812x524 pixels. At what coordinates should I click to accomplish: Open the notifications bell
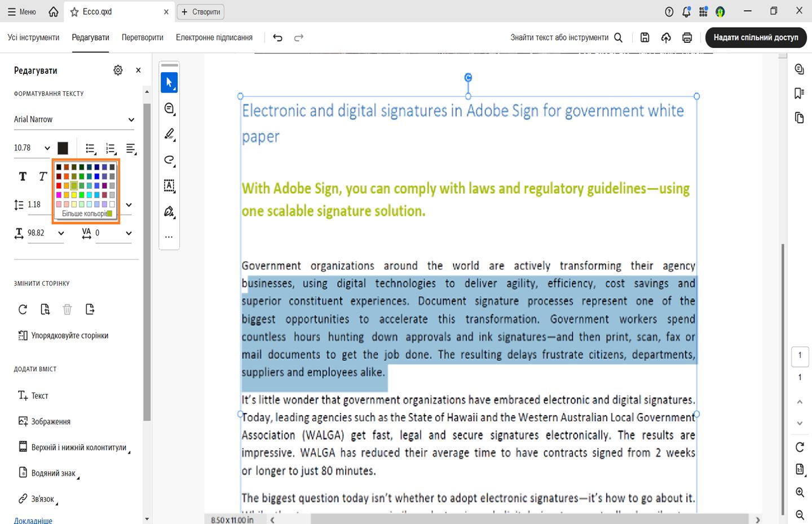click(x=686, y=12)
